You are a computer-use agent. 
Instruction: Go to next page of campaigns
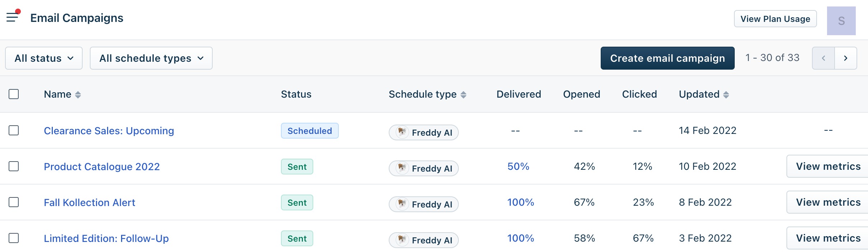click(846, 58)
